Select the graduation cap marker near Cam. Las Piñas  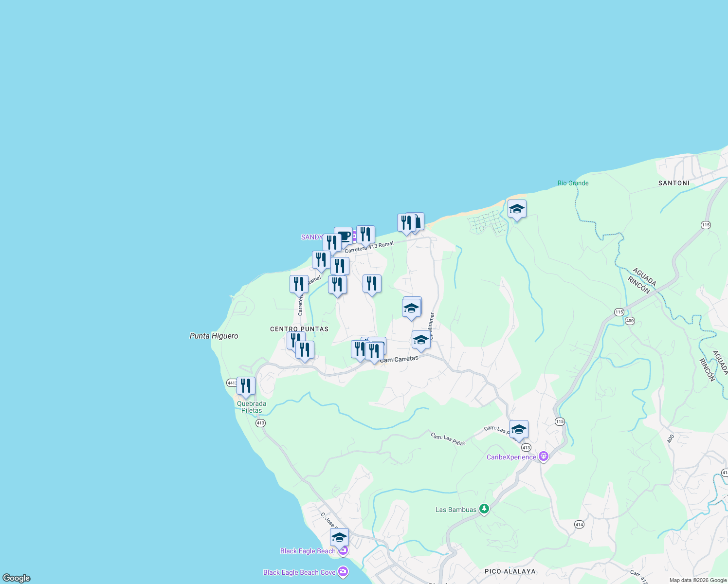[519, 429]
